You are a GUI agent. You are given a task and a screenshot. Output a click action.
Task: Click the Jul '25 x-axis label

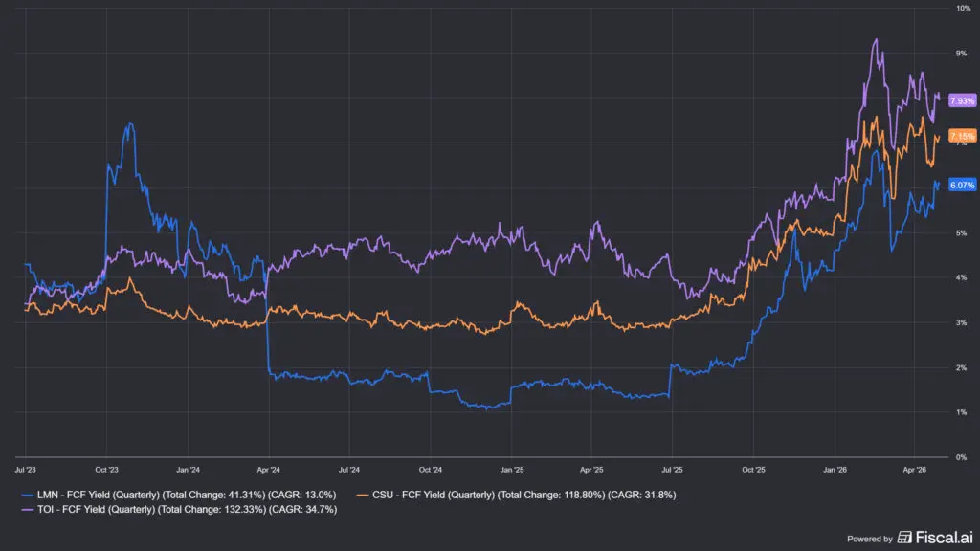(672, 470)
